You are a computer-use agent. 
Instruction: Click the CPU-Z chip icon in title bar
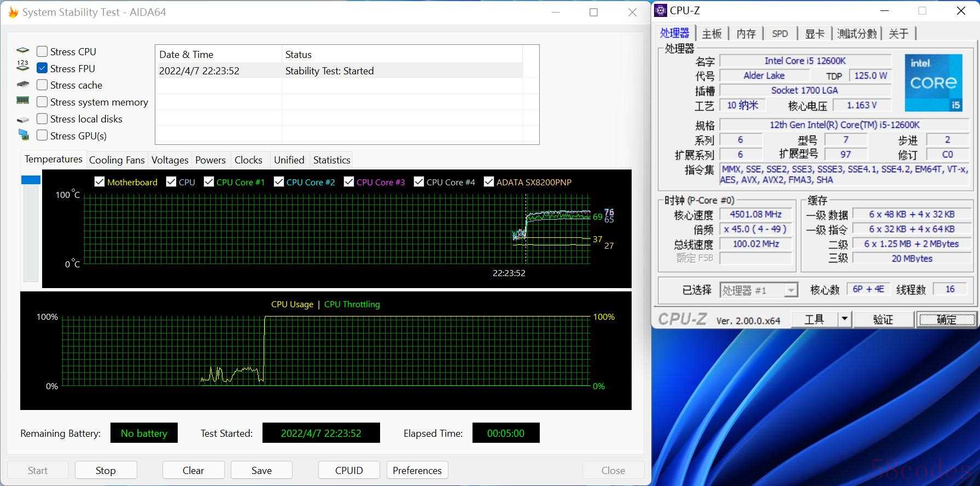pyautogui.click(x=661, y=10)
